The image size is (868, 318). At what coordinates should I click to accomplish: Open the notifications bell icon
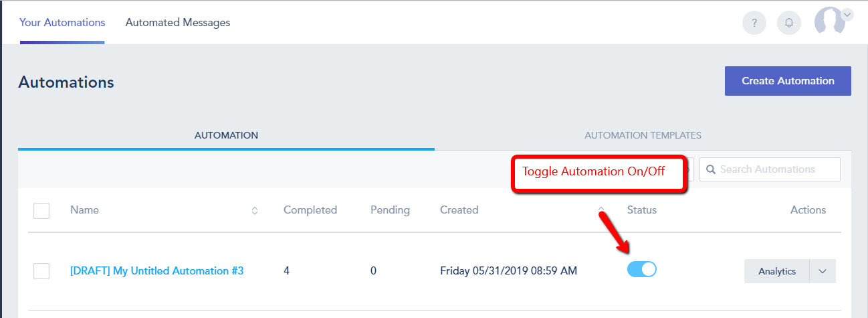click(789, 23)
